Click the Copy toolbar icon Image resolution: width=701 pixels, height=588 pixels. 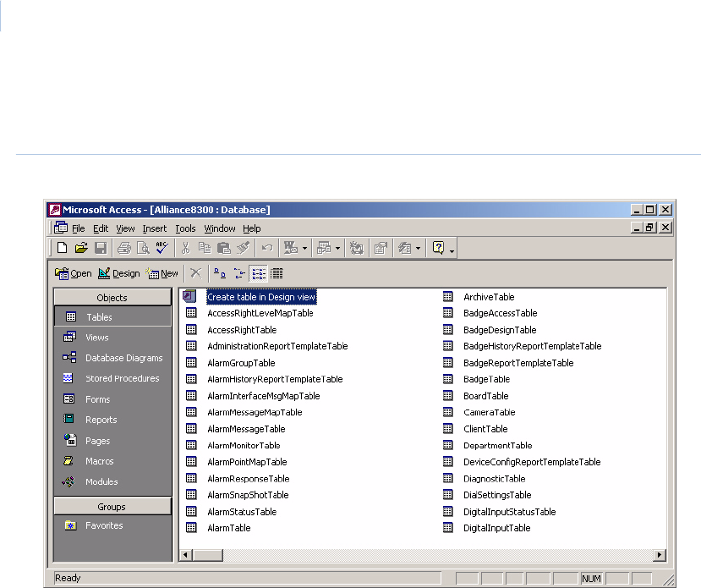(205, 248)
